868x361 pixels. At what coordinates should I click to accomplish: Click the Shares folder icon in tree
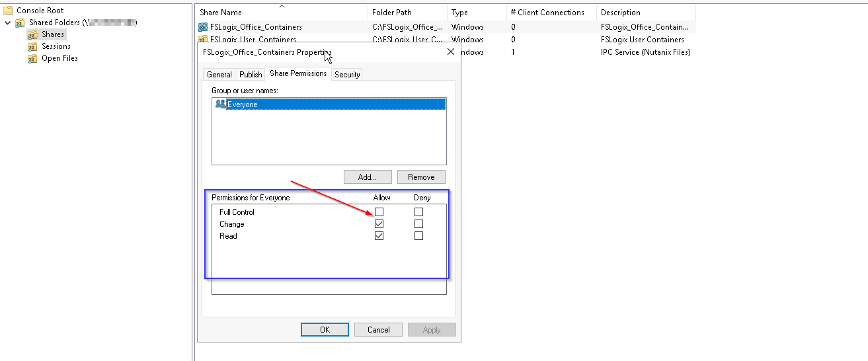point(32,34)
